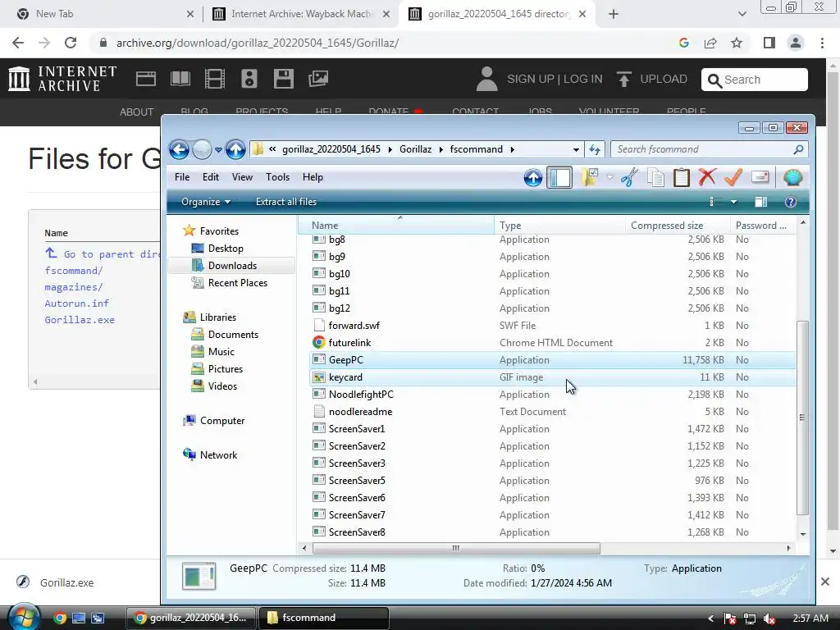Click the Explorer Back button
Image resolution: width=840 pixels, height=630 pixels.
180,149
